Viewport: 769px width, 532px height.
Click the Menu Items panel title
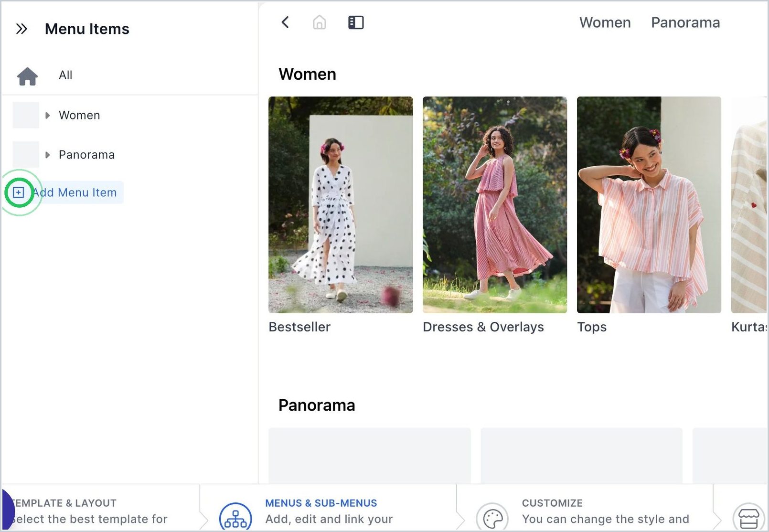[87, 29]
